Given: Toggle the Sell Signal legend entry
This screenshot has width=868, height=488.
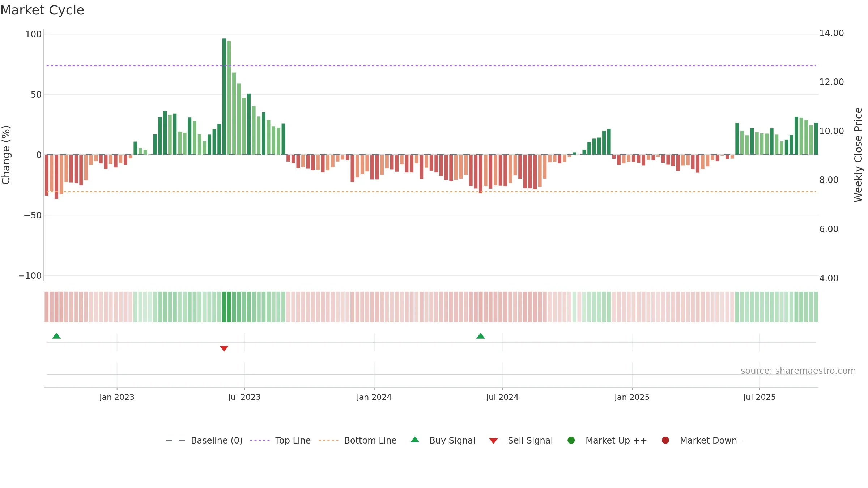Looking at the screenshot, I should [521, 440].
